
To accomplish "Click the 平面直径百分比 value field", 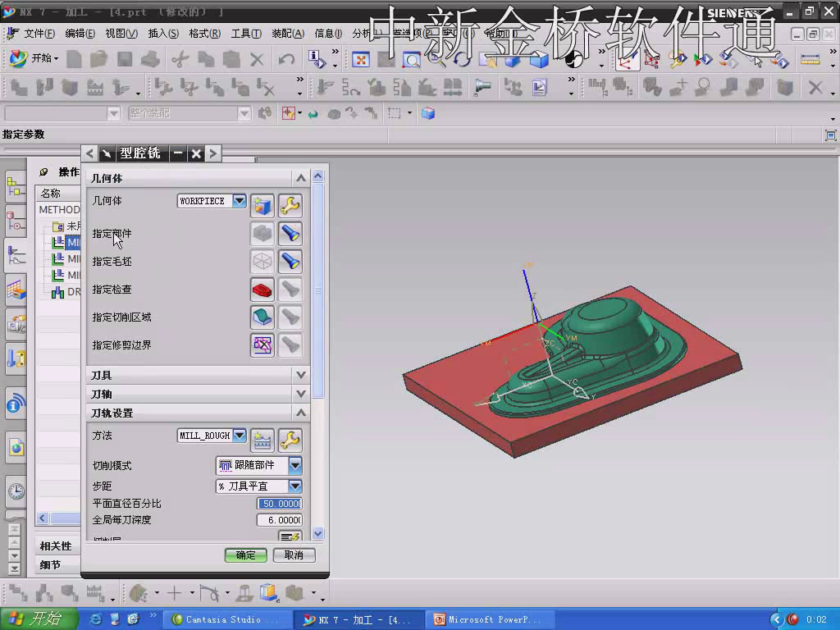I will [280, 504].
